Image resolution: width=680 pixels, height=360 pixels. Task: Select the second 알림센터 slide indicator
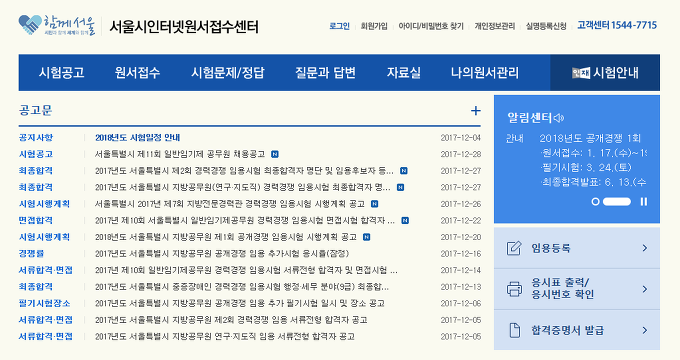617,201
